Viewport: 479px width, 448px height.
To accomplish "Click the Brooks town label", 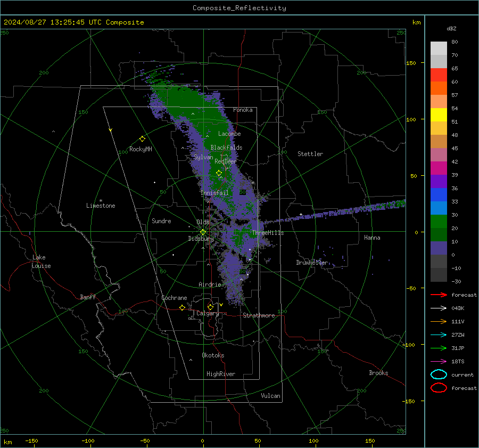I will pos(378,373).
